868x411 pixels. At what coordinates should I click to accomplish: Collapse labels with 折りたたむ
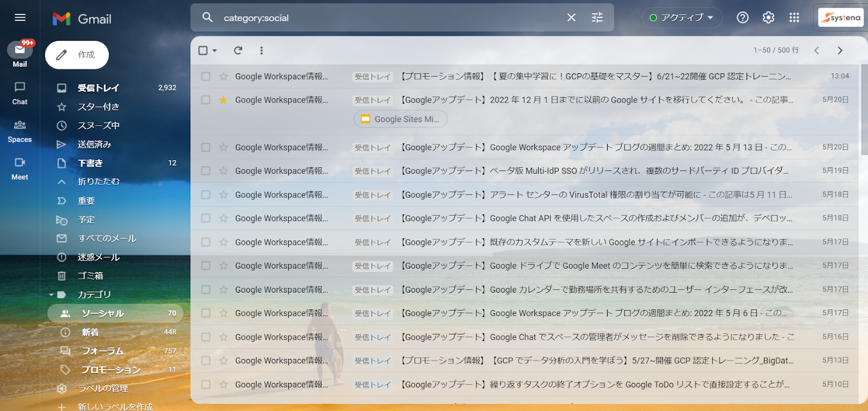click(x=99, y=182)
